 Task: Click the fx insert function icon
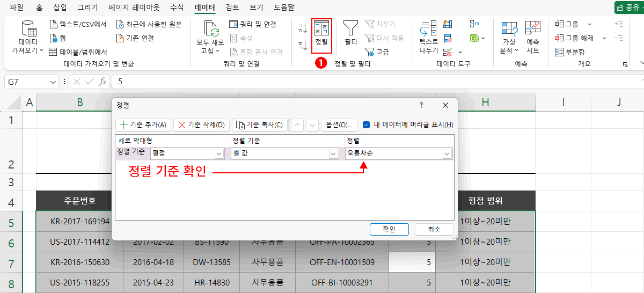(x=102, y=82)
